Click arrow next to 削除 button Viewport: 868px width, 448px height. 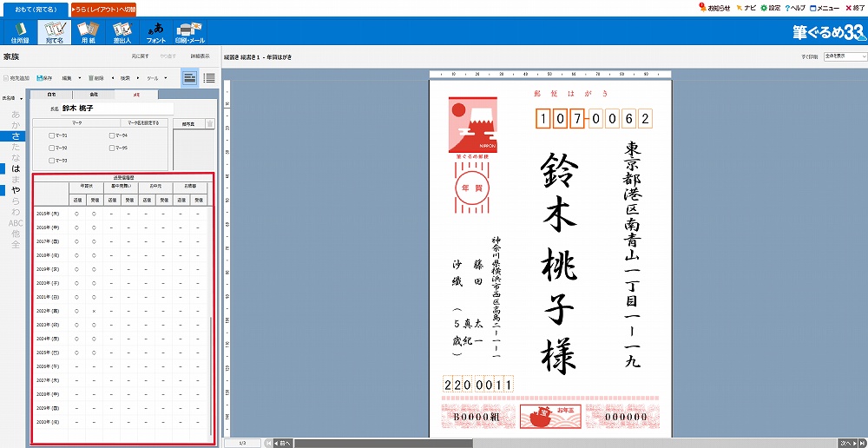[x=113, y=79]
